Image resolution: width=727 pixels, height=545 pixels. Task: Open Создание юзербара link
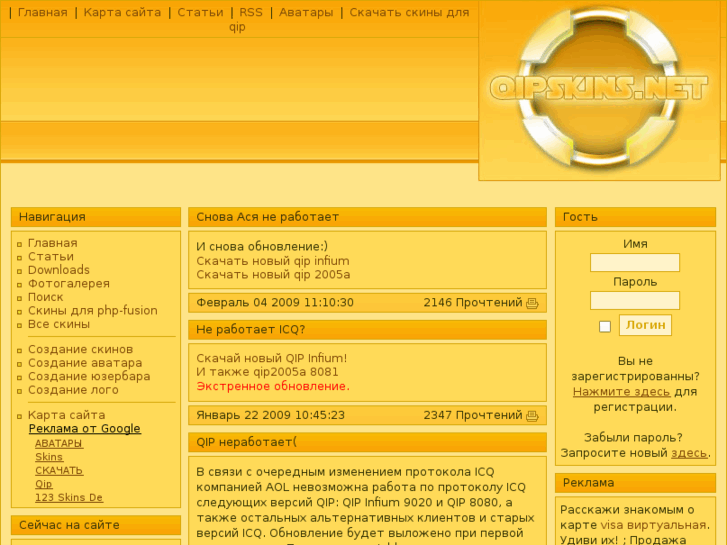pos(89,376)
